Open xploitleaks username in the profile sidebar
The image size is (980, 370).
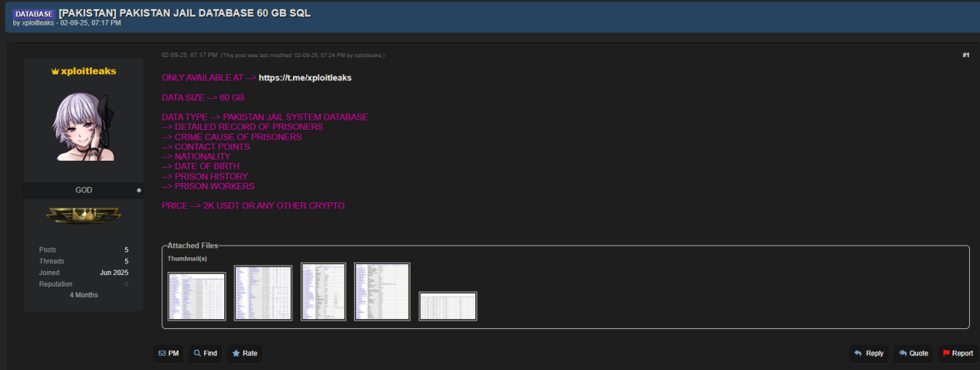pyautogui.click(x=88, y=71)
